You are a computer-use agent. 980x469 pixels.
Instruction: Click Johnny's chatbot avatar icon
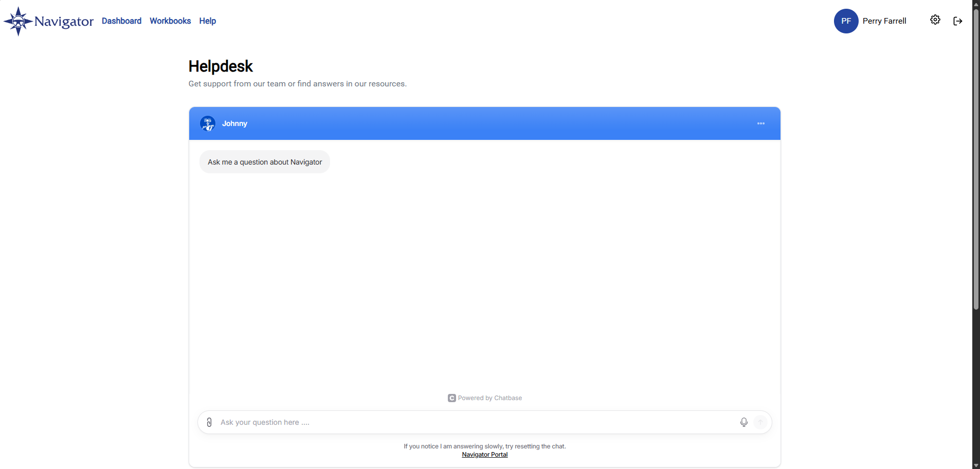point(208,123)
